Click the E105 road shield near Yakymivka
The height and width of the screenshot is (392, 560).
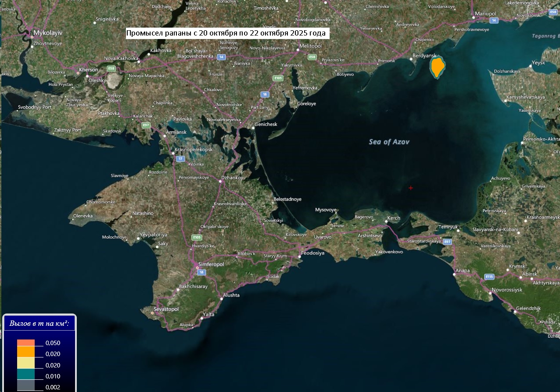tap(278, 78)
